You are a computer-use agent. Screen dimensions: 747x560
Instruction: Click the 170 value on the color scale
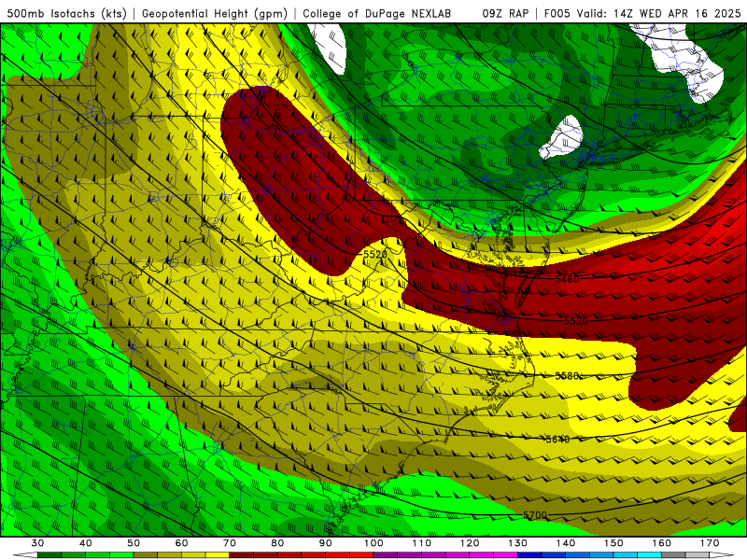(710, 543)
